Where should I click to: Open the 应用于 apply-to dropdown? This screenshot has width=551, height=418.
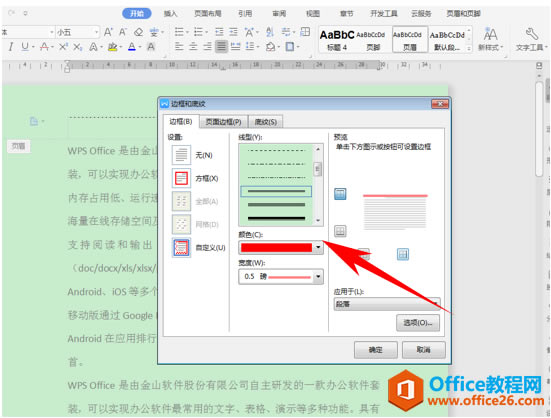387,304
